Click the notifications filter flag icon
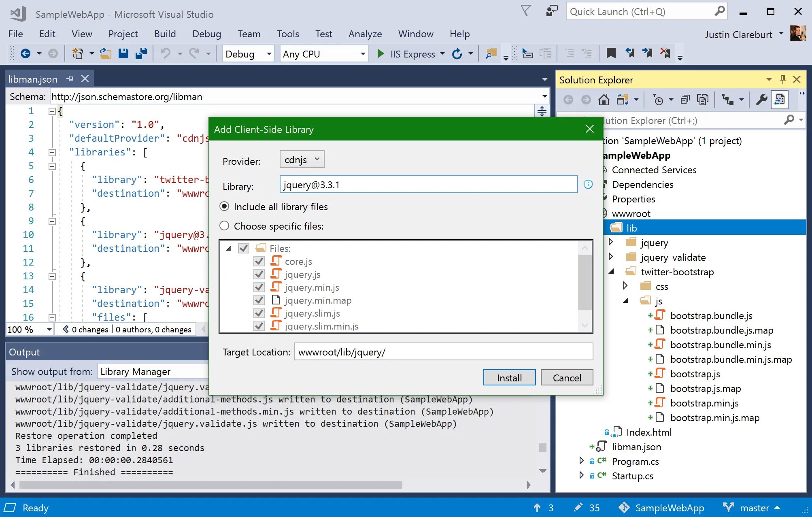Image resolution: width=812 pixels, height=517 pixels. pyautogui.click(x=525, y=11)
